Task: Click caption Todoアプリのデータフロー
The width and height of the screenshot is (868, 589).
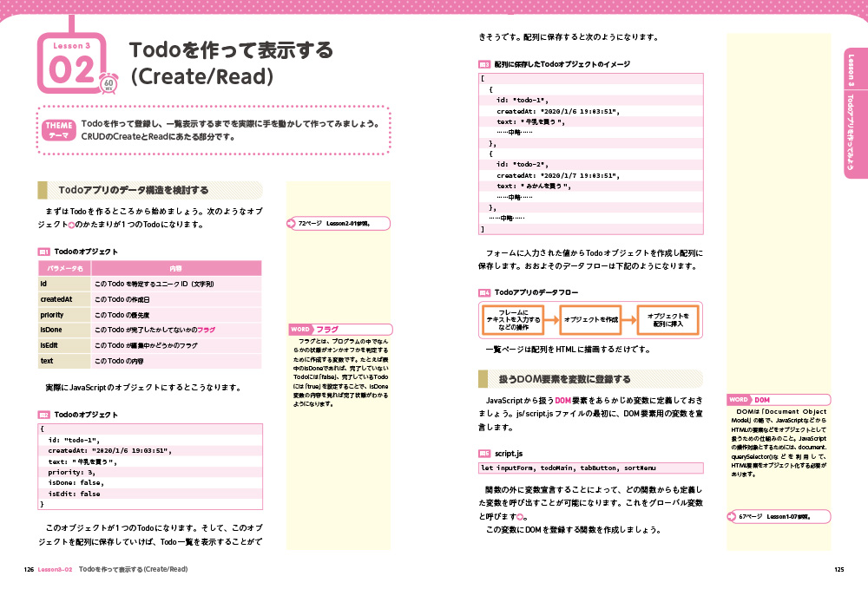Action: coord(536,292)
